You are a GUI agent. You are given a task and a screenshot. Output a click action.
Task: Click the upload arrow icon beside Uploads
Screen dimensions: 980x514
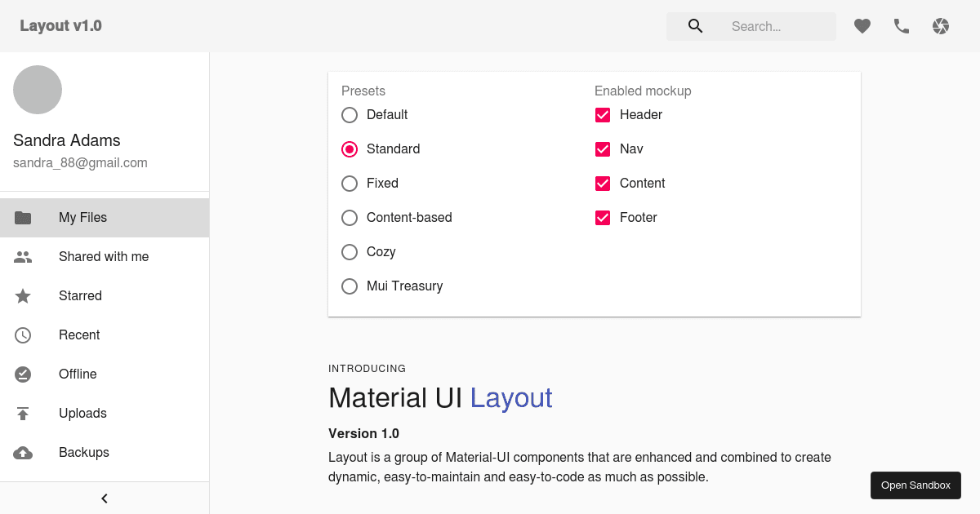coord(23,413)
